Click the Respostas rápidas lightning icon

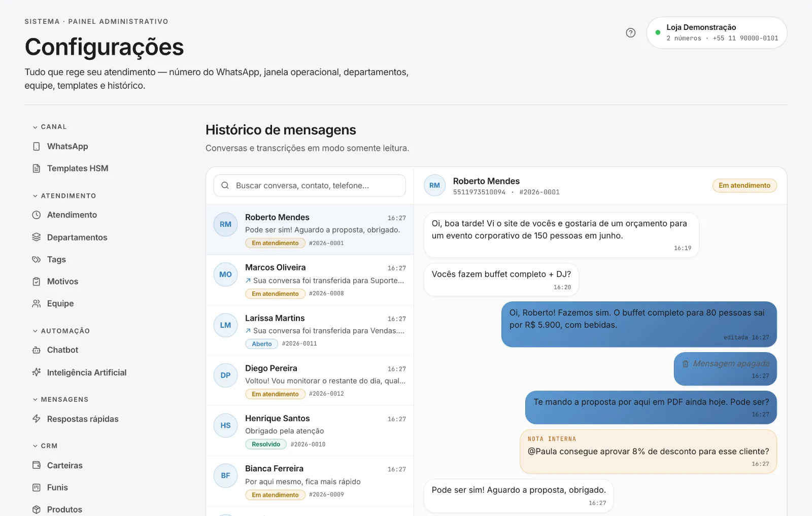pyautogui.click(x=37, y=419)
